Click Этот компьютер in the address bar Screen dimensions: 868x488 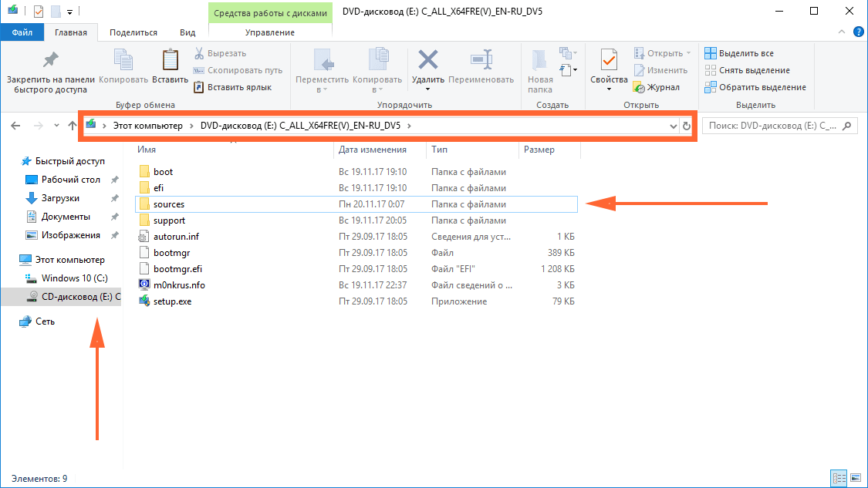tap(148, 126)
